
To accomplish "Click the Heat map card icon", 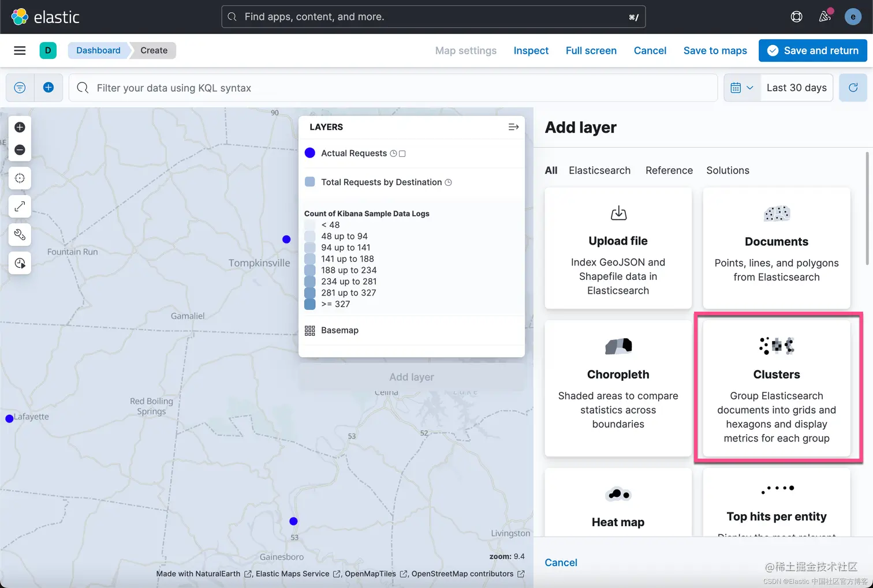I will tap(618, 494).
